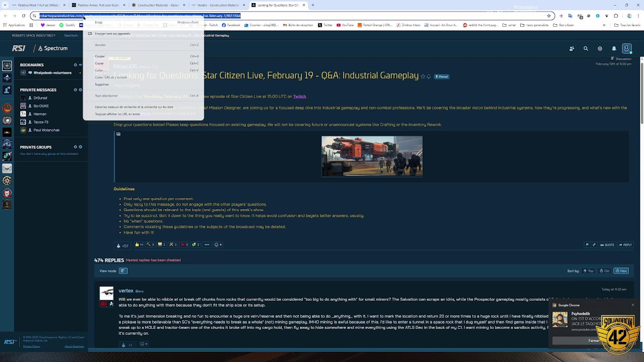Choose Tout sélectionner in the context menu

coord(143,96)
